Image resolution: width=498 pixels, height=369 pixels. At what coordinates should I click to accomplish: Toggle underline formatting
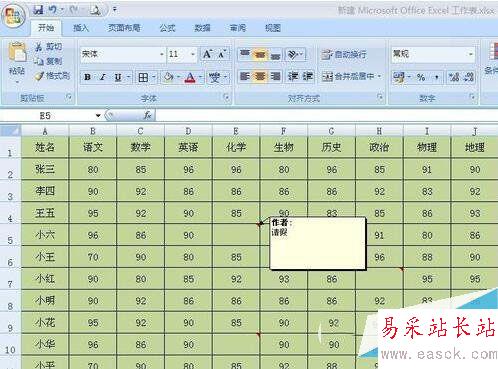(x=118, y=77)
